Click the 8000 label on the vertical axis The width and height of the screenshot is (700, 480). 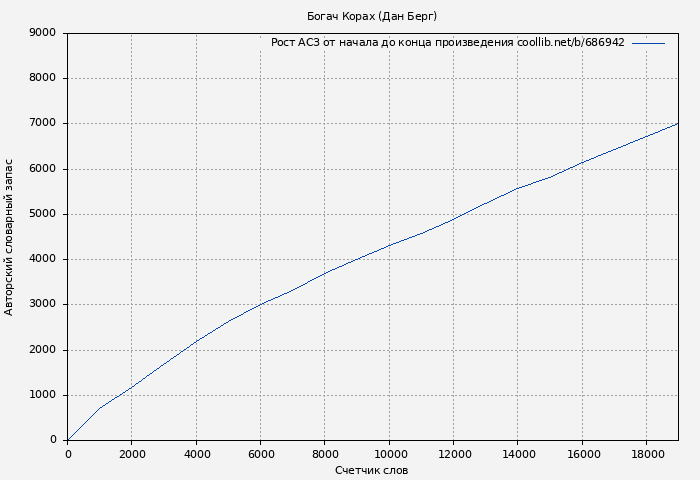coord(43,78)
